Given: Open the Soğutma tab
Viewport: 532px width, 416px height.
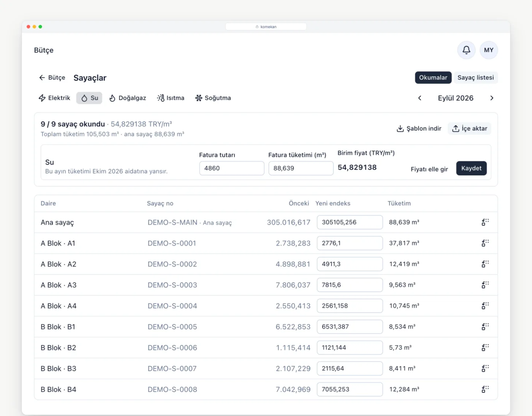Looking at the screenshot, I should coord(213,98).
